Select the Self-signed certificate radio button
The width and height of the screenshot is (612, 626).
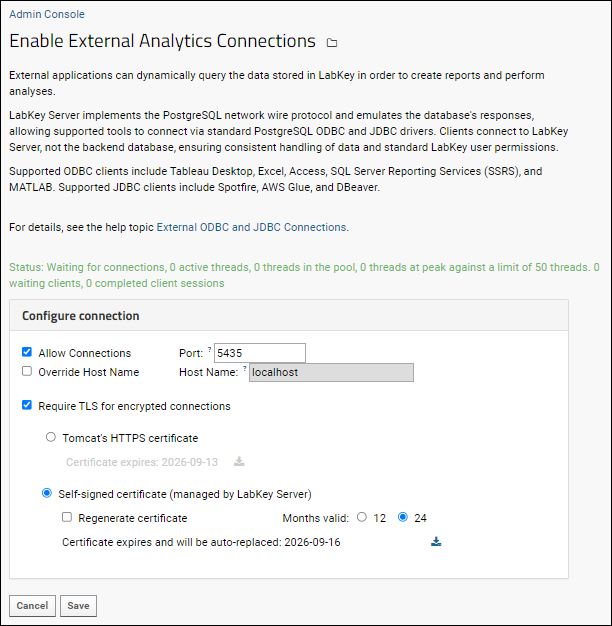(x=47, y=493)
